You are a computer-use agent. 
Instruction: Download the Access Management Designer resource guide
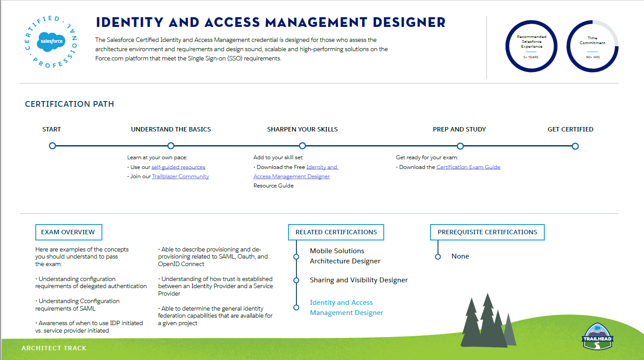[x=292, y=176]
